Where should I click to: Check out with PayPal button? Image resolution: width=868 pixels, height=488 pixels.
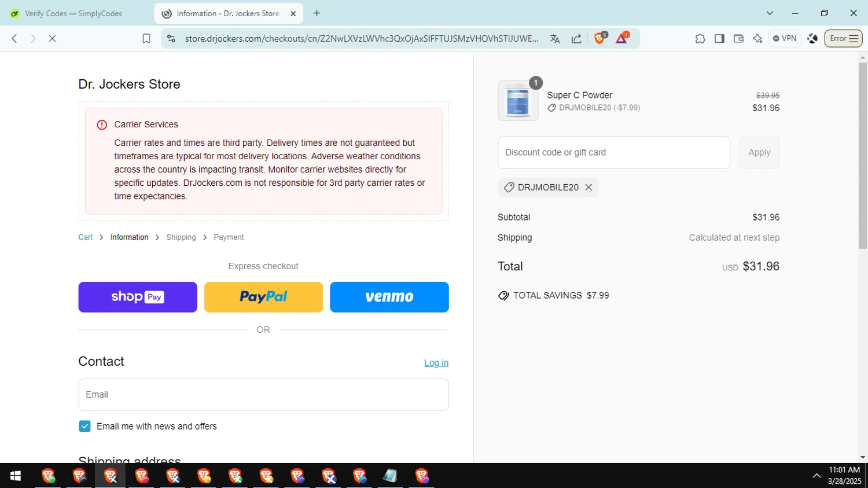[263, 297]
